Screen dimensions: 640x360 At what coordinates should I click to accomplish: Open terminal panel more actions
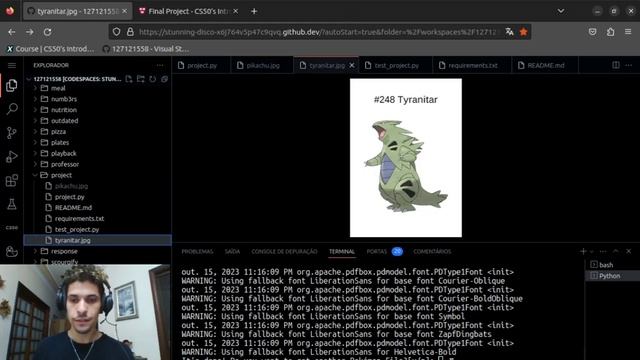click(603, 251)
